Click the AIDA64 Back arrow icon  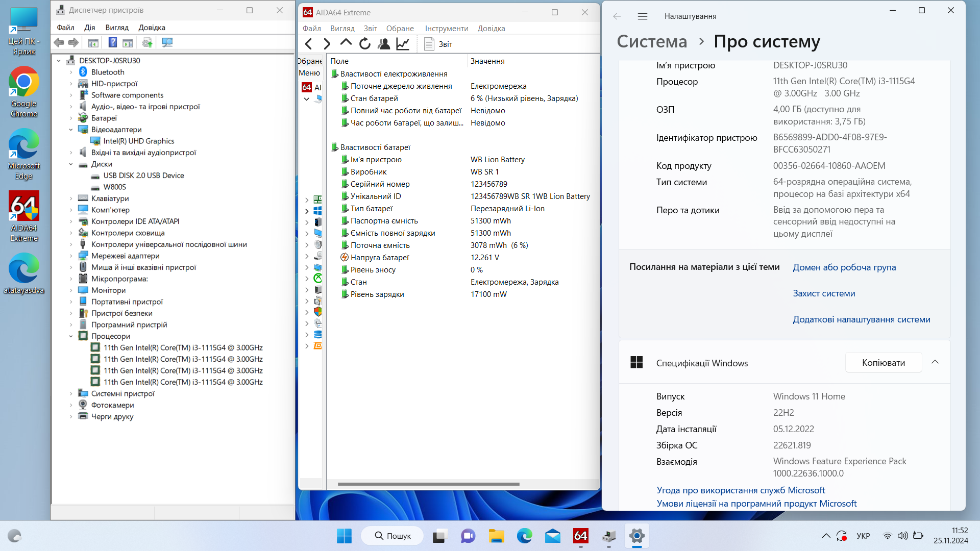coord(308,44)
